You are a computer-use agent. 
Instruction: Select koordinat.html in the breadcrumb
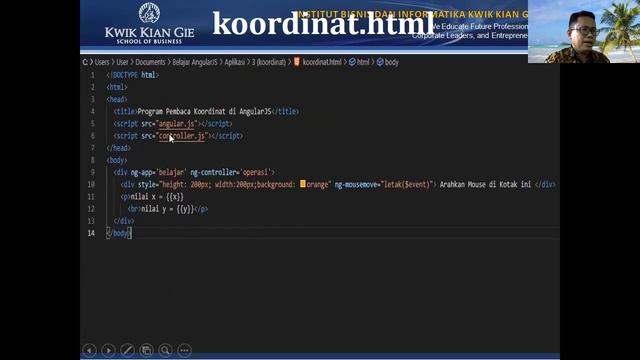pos(322,62)
